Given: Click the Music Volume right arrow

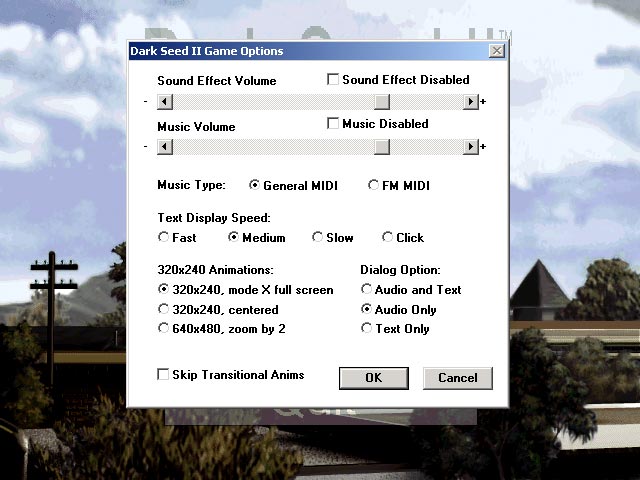Looking at the screenshot, I should (x=471, y=147).
